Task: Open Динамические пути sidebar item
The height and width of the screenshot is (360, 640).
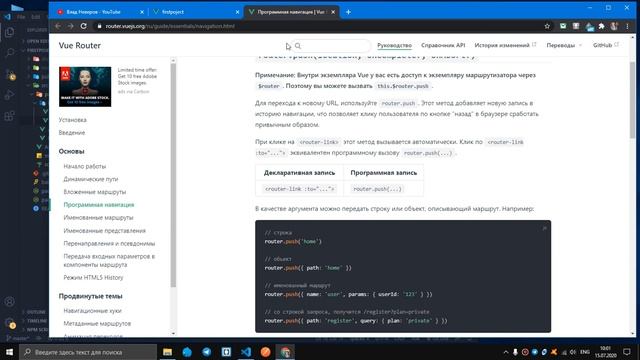Action: click(x=91, y=179)
